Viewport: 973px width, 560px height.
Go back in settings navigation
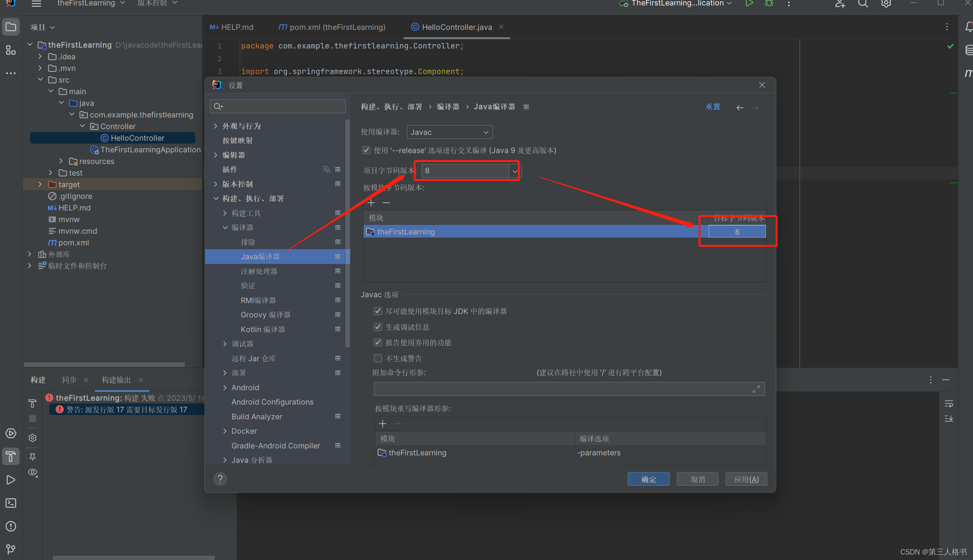(x=740, y=108)
